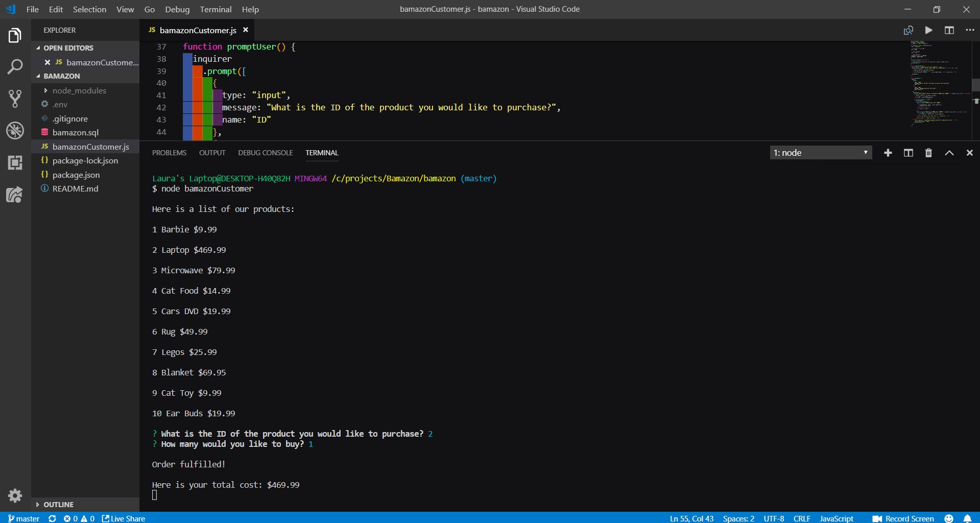Switch to the Debug Console tab
This screenshot has height=523, width=980.
[265, 153]
